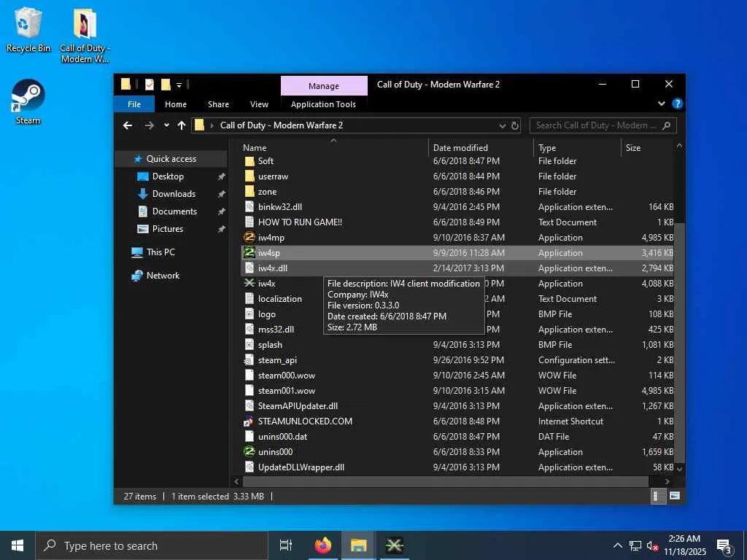
Task: Expand the ribbon with the chevron
Action: tap(661, 104)
